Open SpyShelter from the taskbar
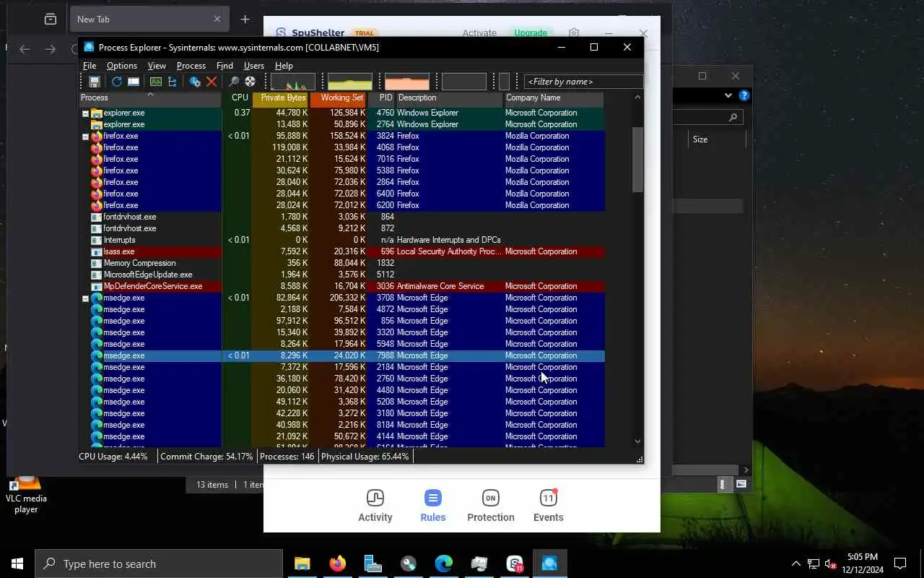This screenshot has width=924, height=578. point(515,564)
